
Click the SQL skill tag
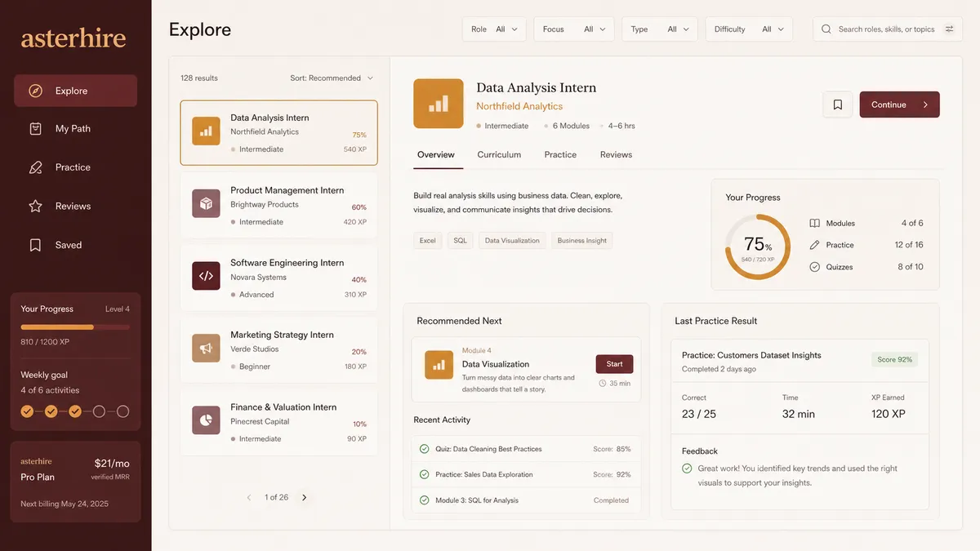[x=460, y=241]
